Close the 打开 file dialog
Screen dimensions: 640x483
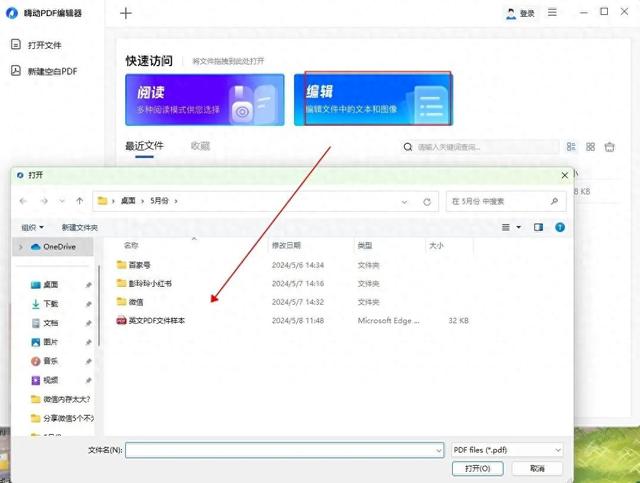tap(564, 176)
